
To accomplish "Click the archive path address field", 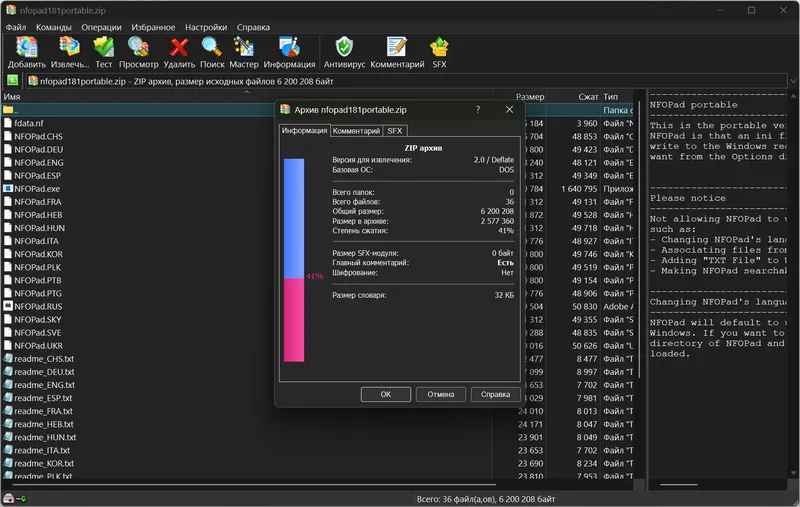I will pyautogui.click(x=407, y=81).
